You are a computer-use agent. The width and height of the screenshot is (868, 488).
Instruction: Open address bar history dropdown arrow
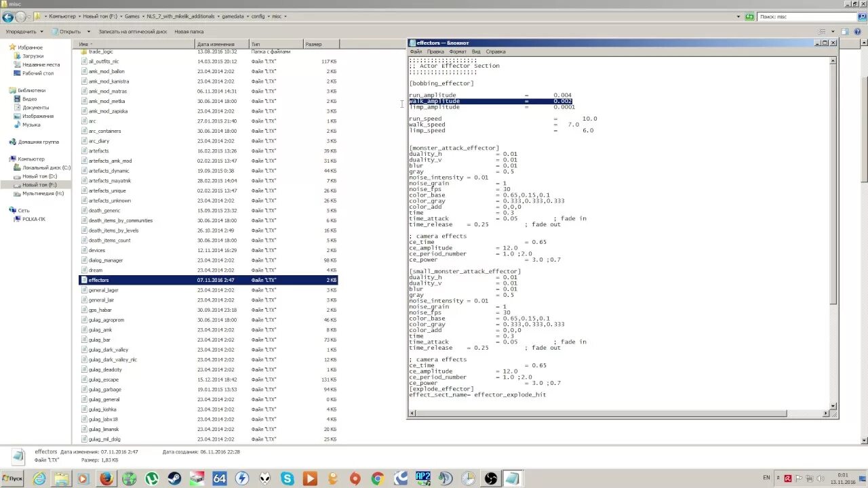point(739,16)
